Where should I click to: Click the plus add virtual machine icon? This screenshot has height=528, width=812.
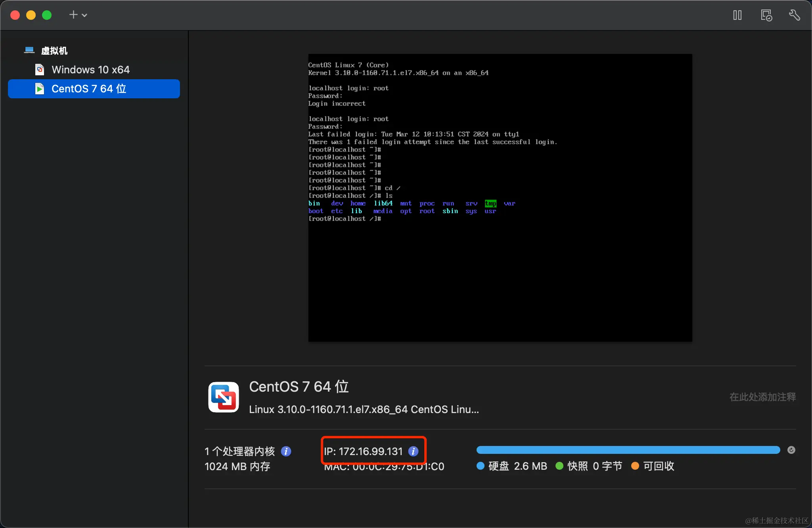point(73,15)
